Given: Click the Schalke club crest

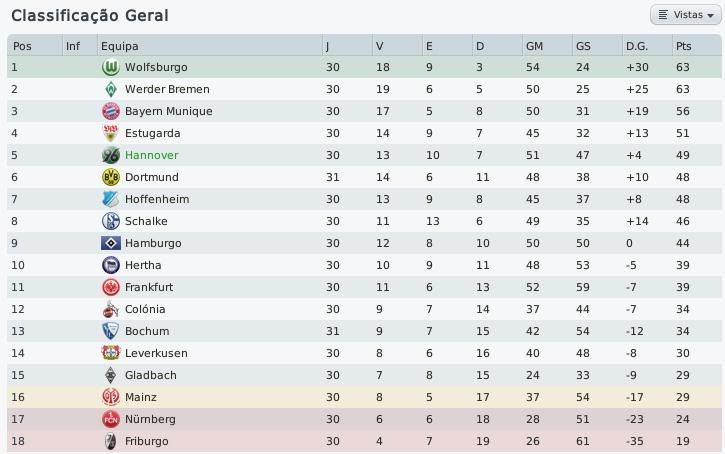Looking at the screenshot, I should pos(111,221).
